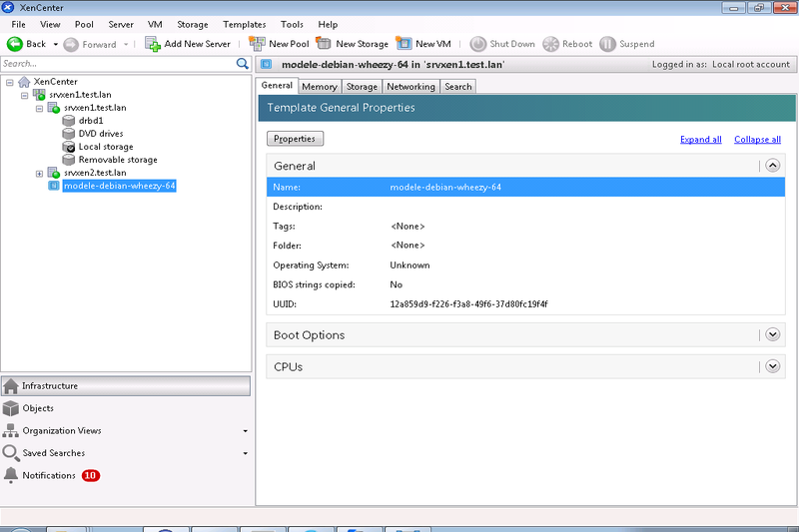Click the Infrastructure house icon
799x532 pixels.
click(11, 386)
